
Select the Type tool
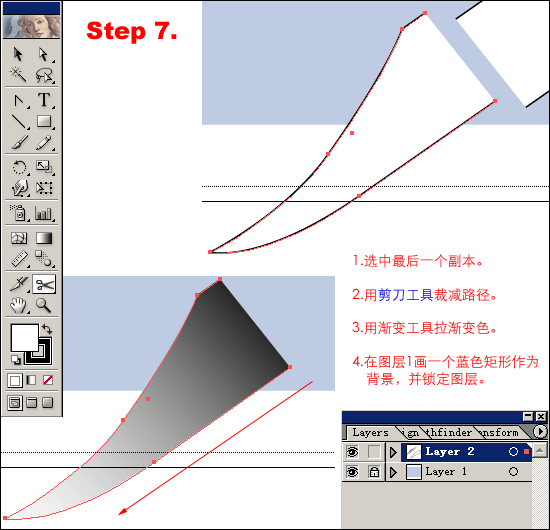pyautogui.click(x=44, y=100)
